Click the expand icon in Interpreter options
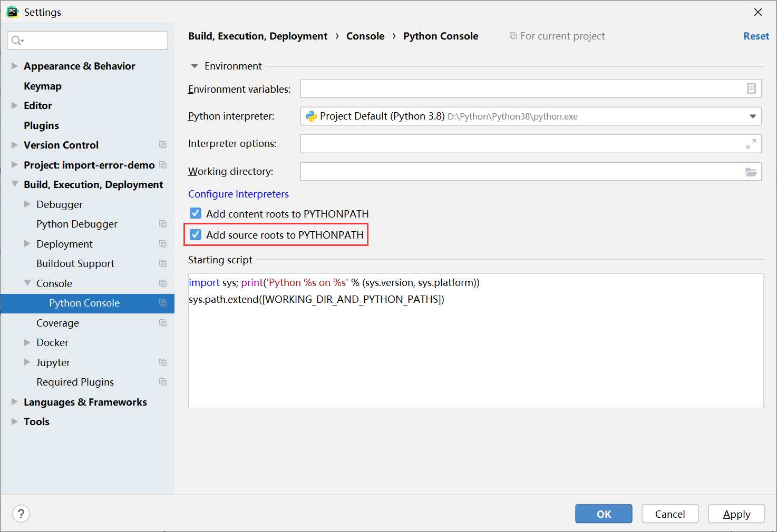The width and height of the screenshot is (777, 532). click(x=751, y=144)
